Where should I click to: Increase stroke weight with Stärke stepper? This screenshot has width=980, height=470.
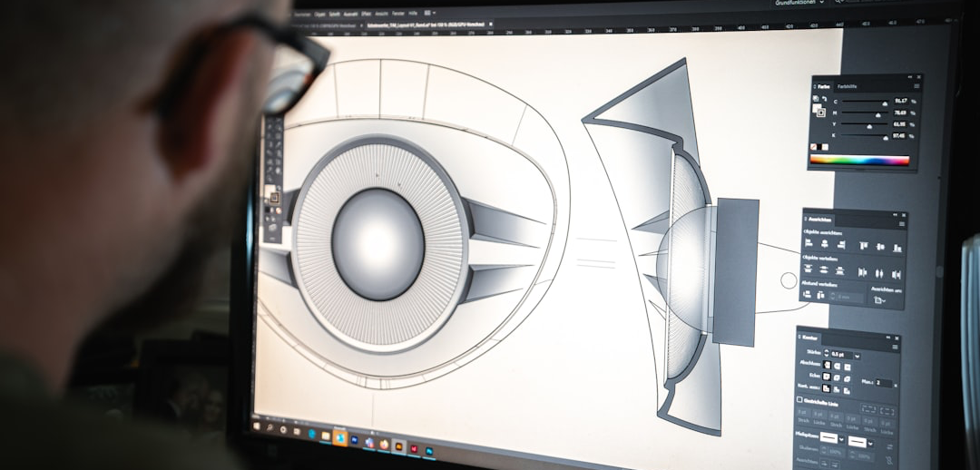[827, 350]
